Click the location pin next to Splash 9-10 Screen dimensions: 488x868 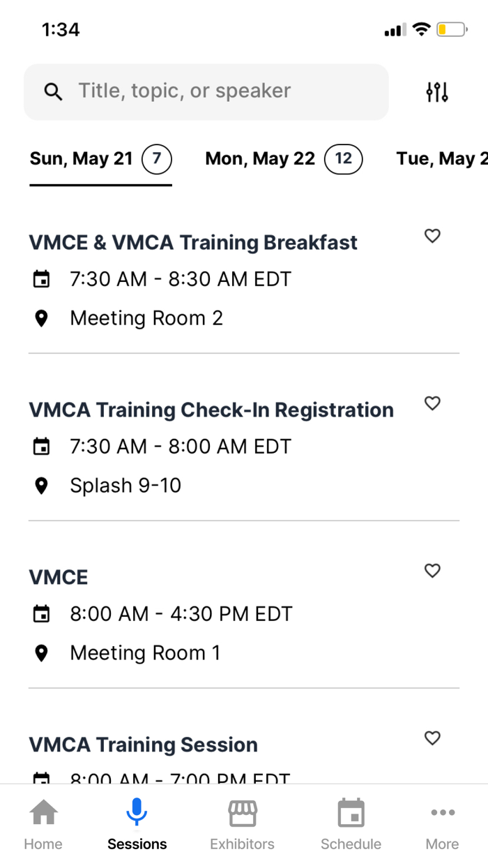[x=42, y=485]
